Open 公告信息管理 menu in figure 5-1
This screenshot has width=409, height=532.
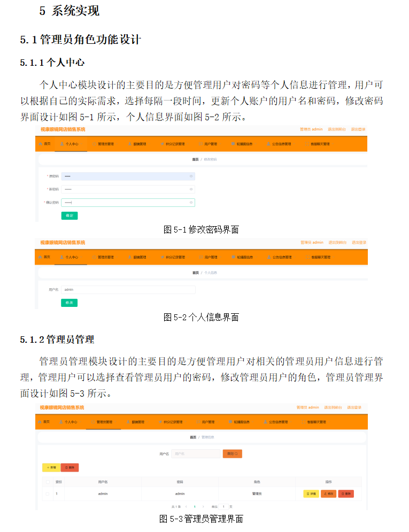279,144
